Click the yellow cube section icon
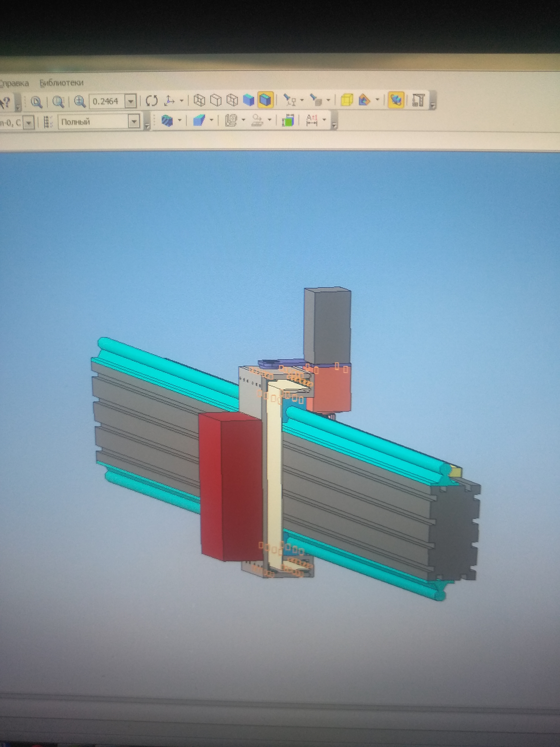This screenshot has height=747, width=560. pyautogui.click(x=347, y=100)
